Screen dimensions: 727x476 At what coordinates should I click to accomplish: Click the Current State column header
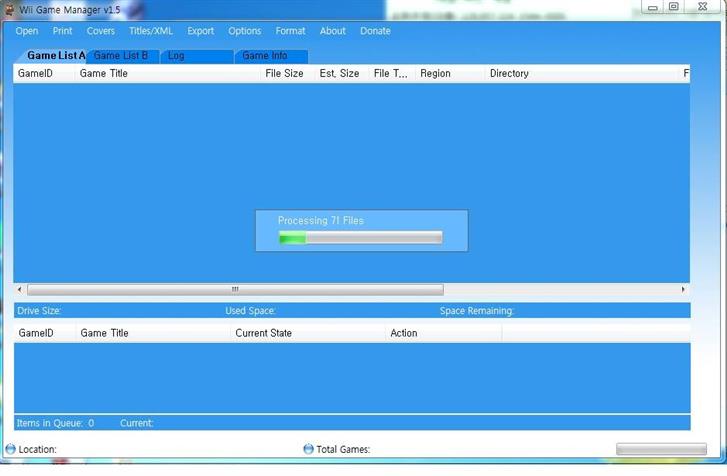point(308,333)
